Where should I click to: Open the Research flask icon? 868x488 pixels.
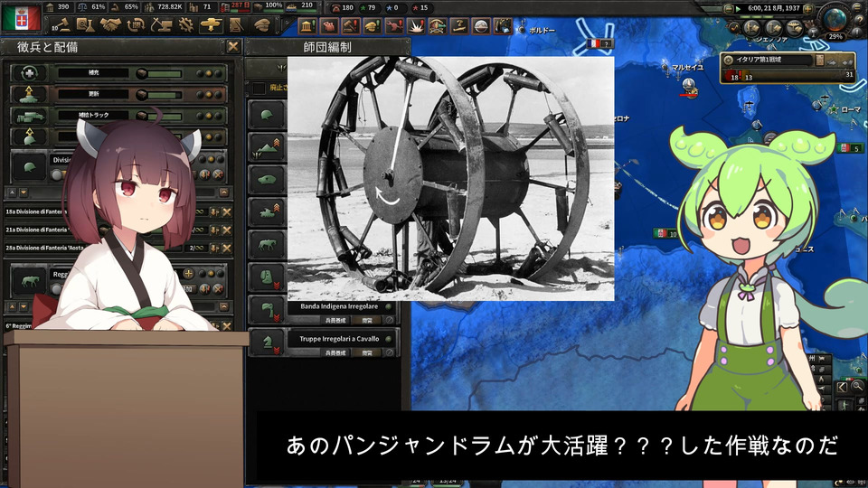click(x=85, y=25)
